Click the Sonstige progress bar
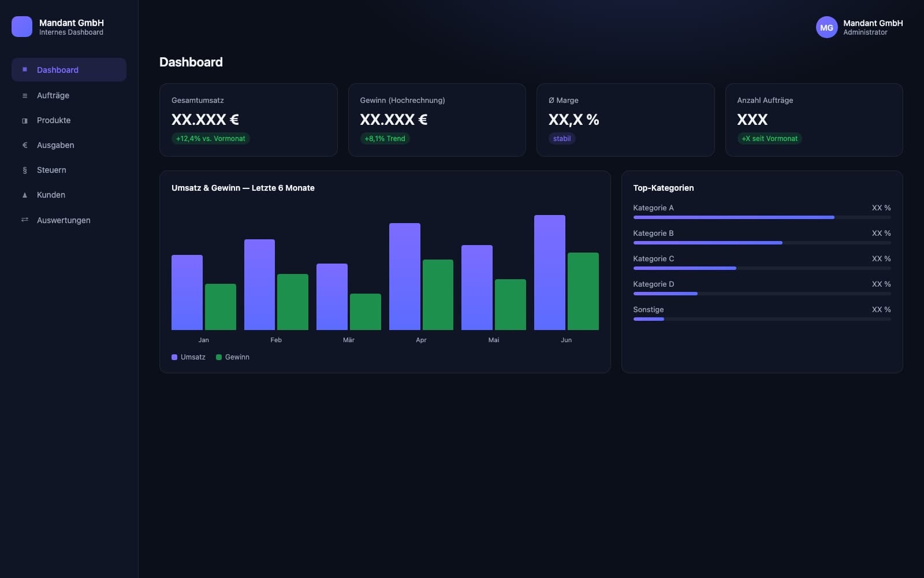Image resolution: width=924 pixels, height=578 pixels. 762,319
